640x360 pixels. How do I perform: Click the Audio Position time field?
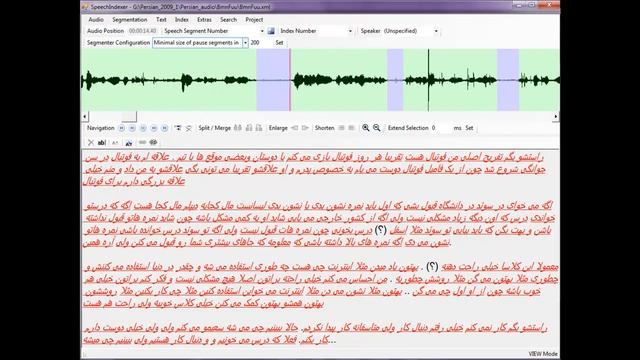click(x=142, y=31)
